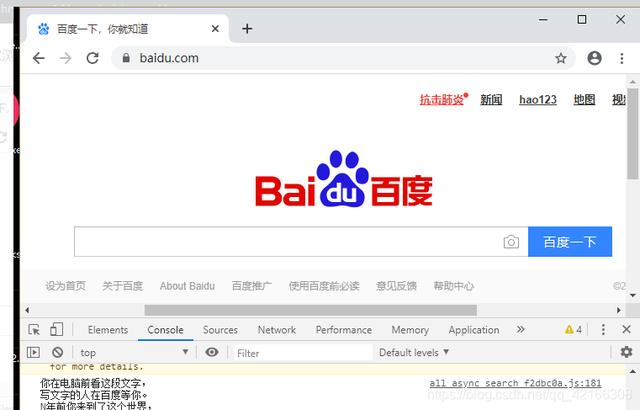This screenshot has height=410, width=640.
Task: Open console settings gear
Action: 626,352
